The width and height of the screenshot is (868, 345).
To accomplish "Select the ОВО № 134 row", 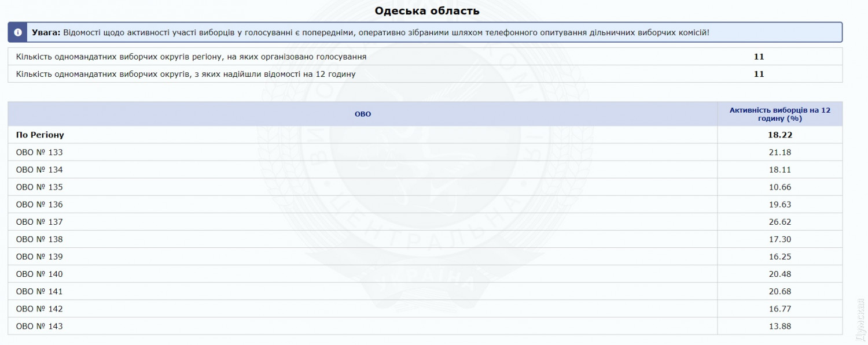I will (39, 170).
